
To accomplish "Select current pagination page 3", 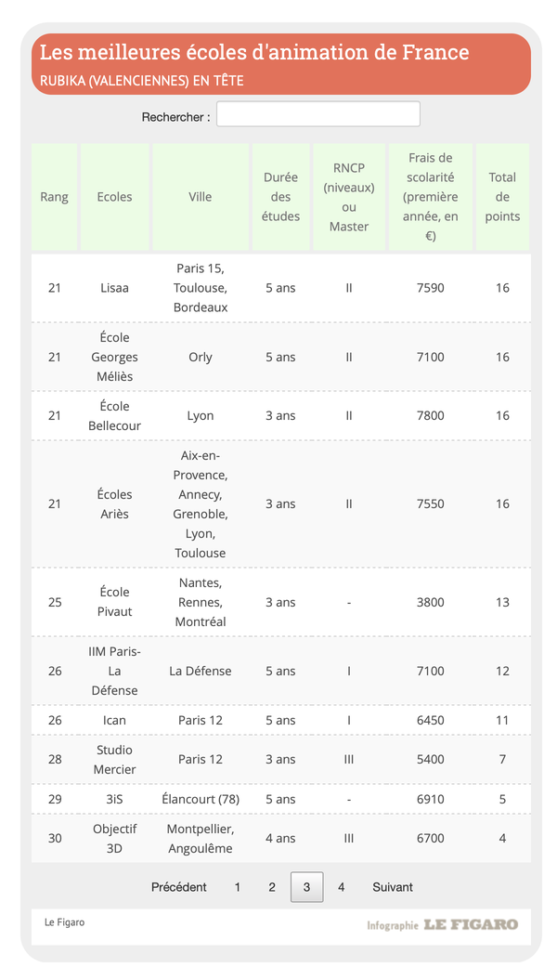I will pyautogui.click(x=307, y=887).
